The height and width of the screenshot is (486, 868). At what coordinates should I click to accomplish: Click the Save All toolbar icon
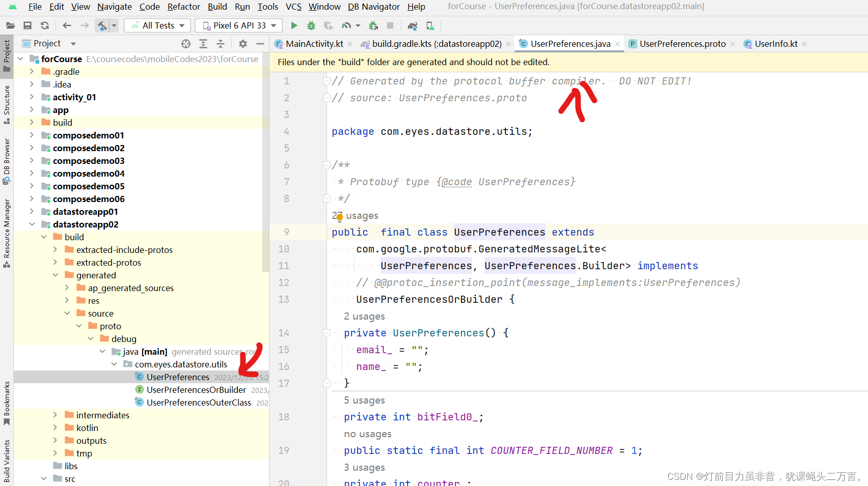(28, 25)
